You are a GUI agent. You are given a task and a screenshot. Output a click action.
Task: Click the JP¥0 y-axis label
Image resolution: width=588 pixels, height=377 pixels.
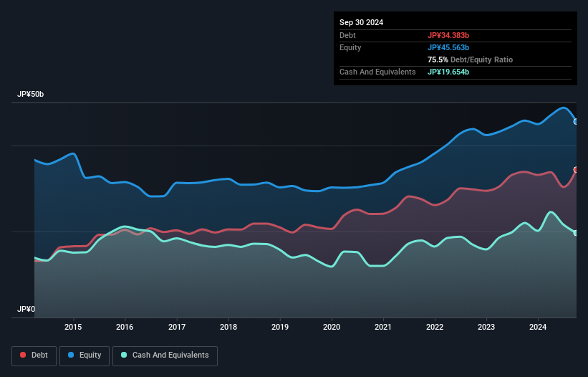(26, 309)
